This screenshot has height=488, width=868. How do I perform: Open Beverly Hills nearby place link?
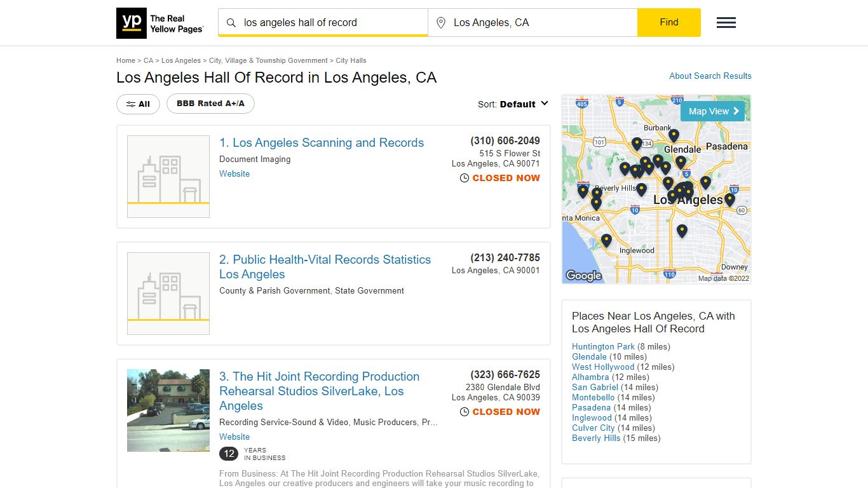(x=596, y=438)
